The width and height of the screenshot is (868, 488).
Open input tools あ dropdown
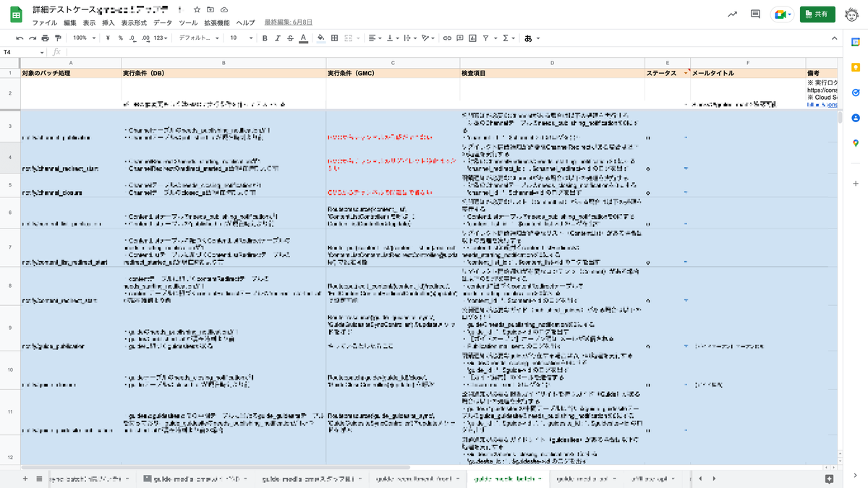(x=532, y=38)
